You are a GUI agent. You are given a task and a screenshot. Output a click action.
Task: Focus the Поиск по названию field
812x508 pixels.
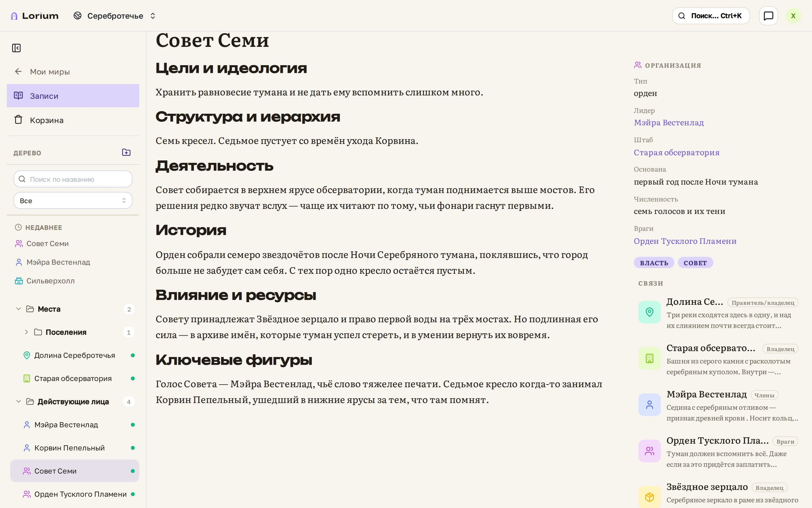pos(73,179)
